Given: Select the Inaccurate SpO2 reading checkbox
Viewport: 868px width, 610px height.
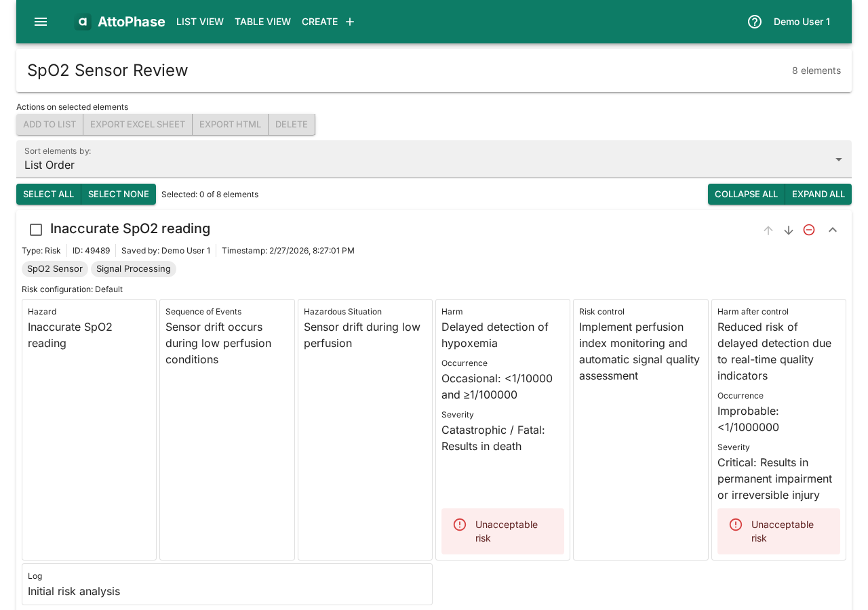Looking at the screenshot, I should (x=35, y=230).
